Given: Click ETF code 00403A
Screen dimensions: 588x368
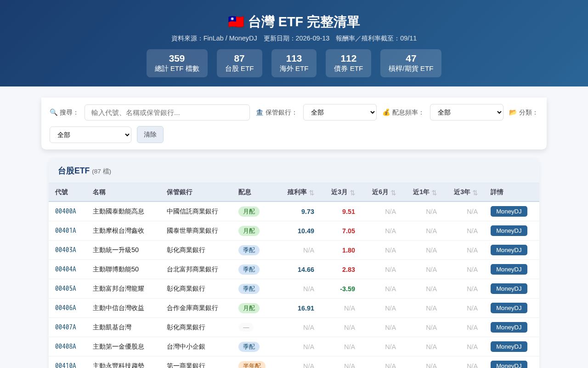Looking at the screenshot, I should tap(66, 250).
